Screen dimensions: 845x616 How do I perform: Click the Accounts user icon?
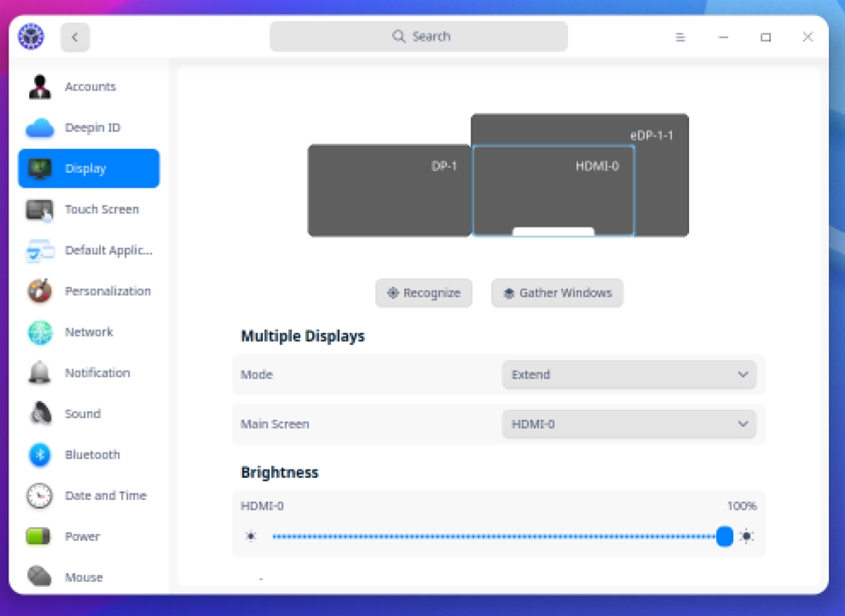point(39,87)
